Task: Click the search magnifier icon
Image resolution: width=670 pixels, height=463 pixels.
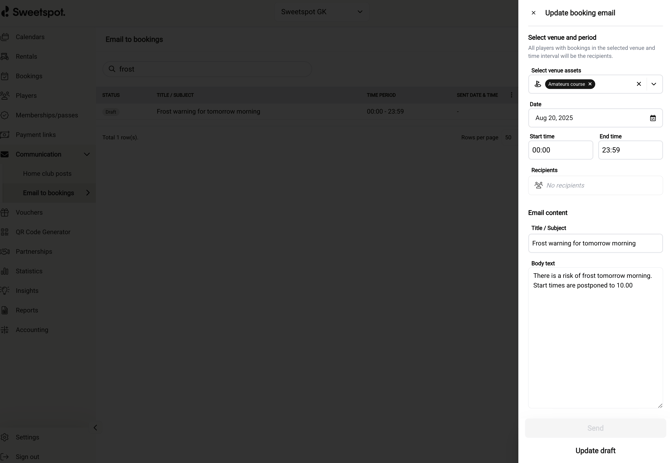Action: pyautogui.click(x=112, y=69)
